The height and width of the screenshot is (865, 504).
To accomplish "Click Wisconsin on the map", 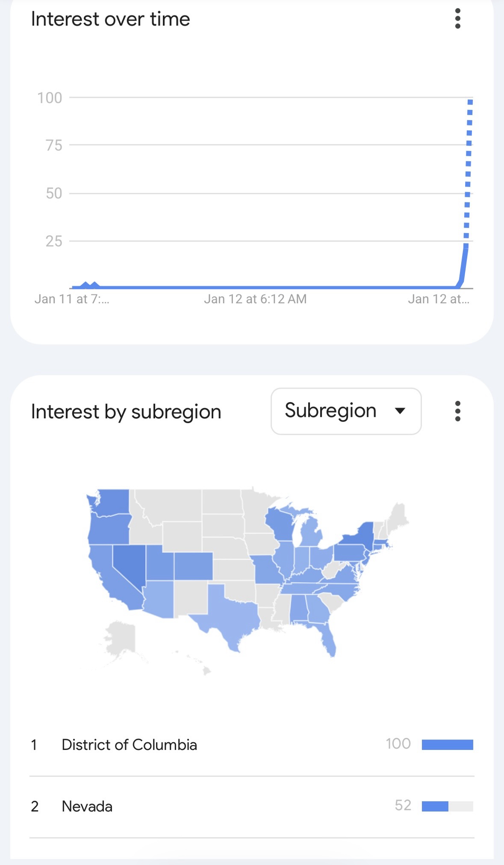I will click(279, 523).
